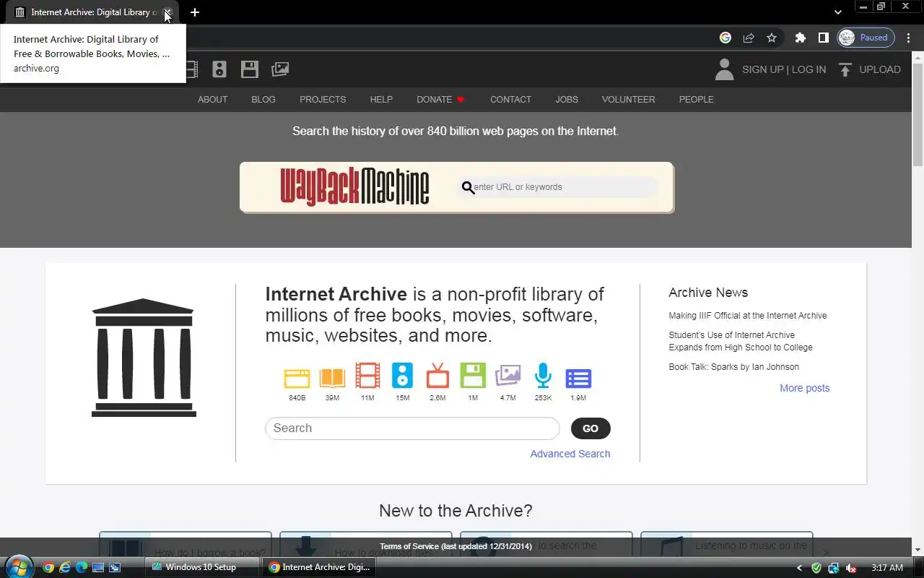
Task: Open the collections list icon labeled 1.9M
Action: (578, 378)
